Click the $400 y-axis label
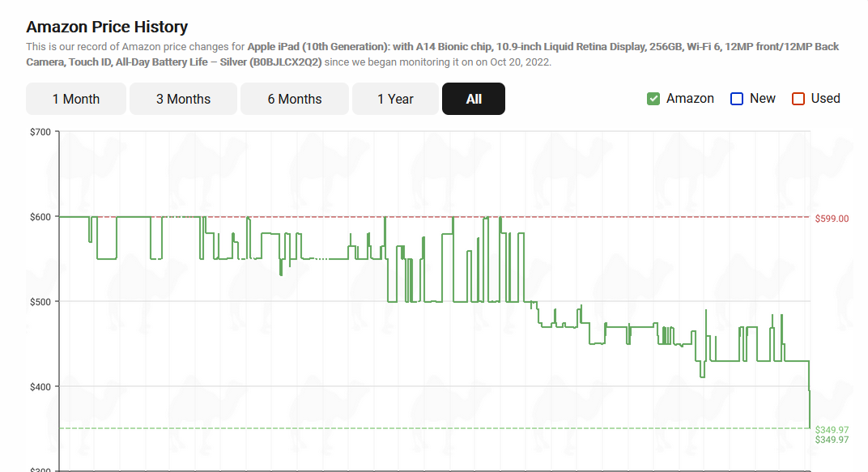The image size is (868, 472). coord(40,387)
